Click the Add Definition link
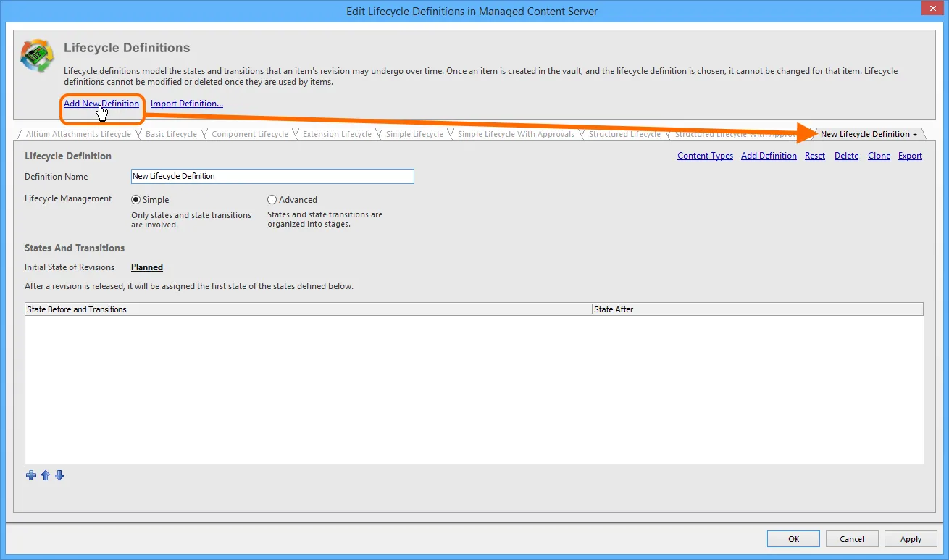 769,156
